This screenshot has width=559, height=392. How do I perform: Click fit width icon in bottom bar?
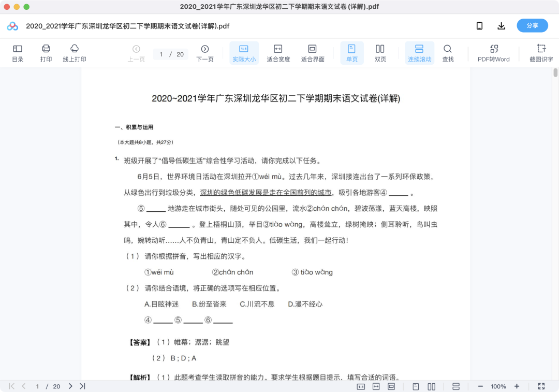point(376,386)
